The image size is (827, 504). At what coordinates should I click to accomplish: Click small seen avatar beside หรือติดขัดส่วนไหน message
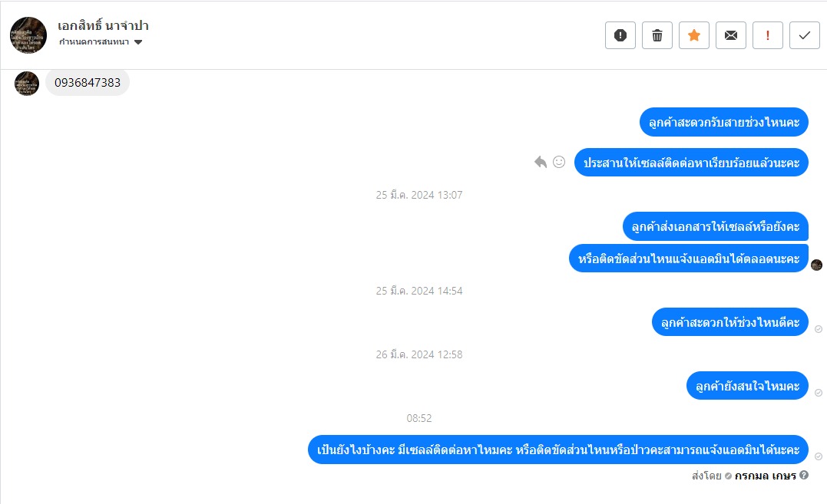[x=816, y=265]
